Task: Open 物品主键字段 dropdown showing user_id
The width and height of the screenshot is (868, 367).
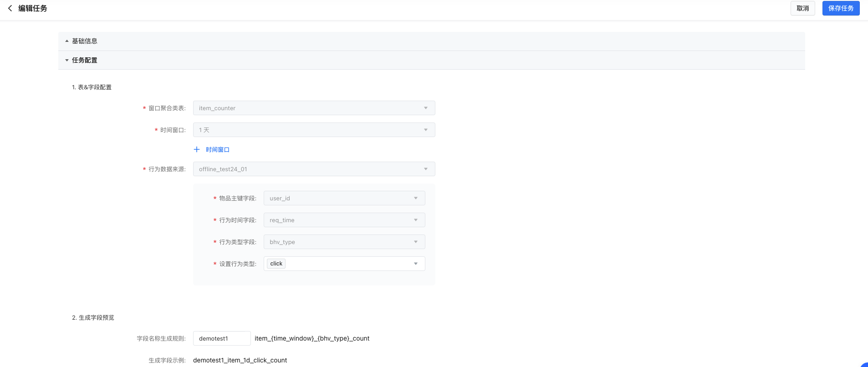Action: (344, 198)
